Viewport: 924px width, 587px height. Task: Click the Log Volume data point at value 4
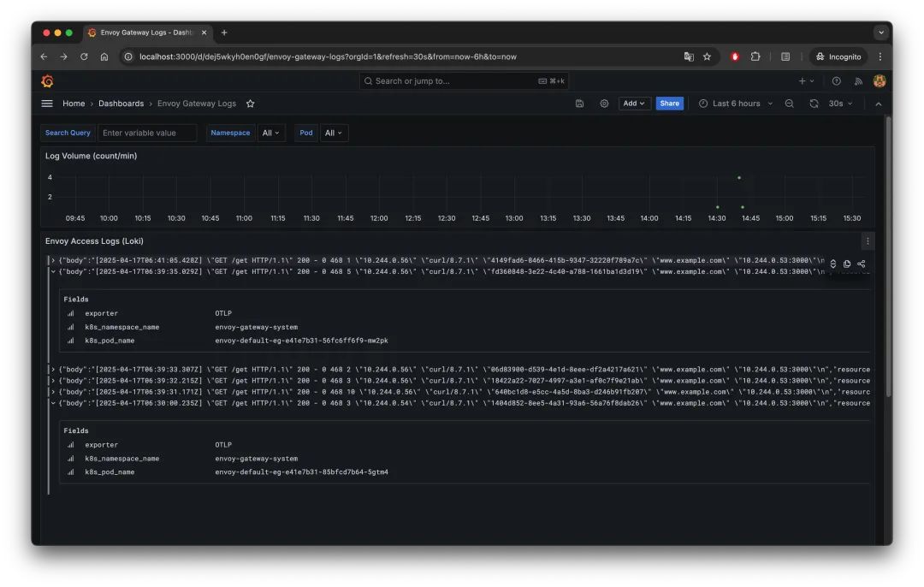click(739, 177)
